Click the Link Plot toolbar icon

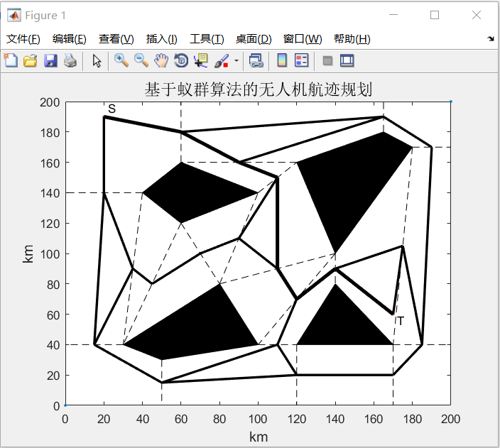click(x=256, y=60)
